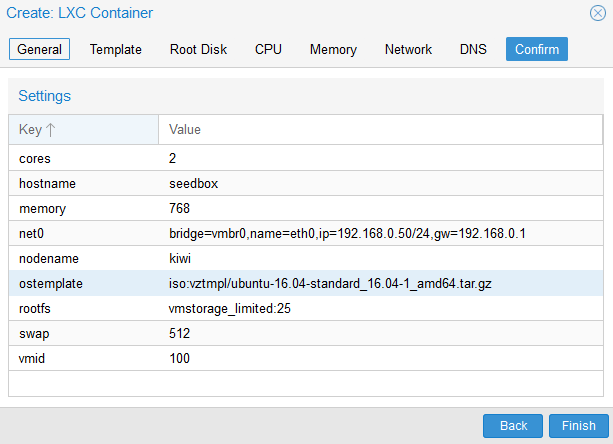Open the DNS tab
This screenshot has width=613, height=444.
(473, 49)
